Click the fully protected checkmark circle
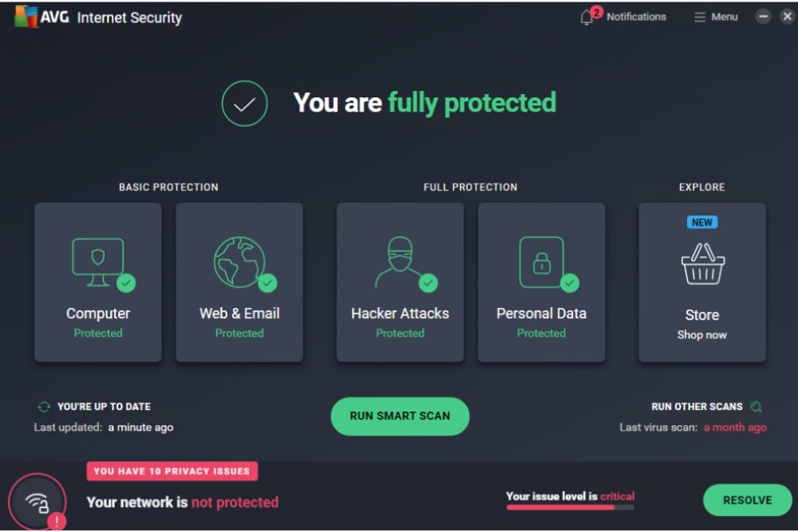This screenshot has width=798, height=532. (244, 104)
